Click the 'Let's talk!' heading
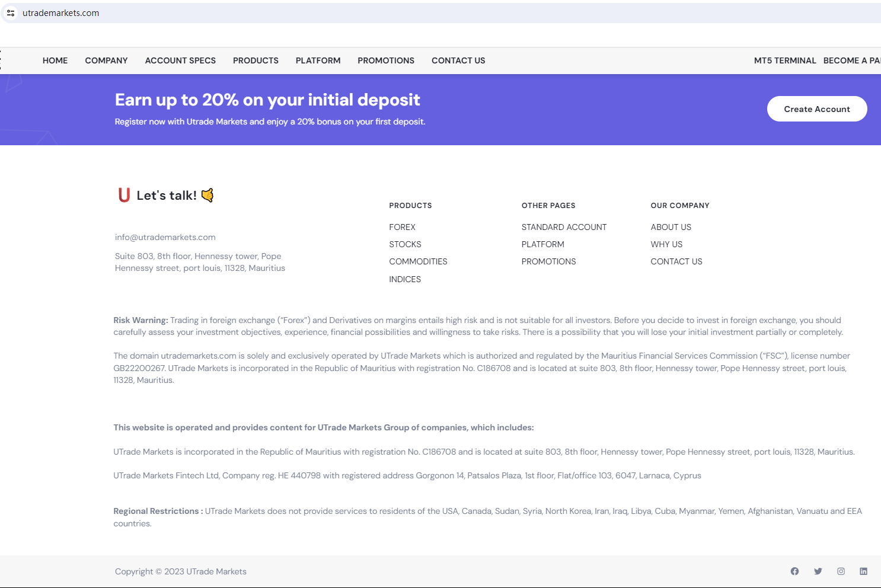This screenshot has width=881, height=588. tap(167, 196)
